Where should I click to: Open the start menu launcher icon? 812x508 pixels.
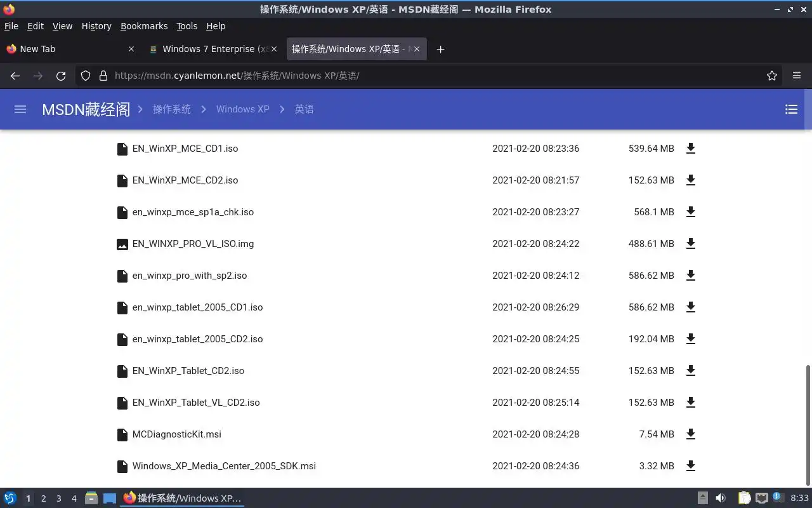(x=10, y=498)
